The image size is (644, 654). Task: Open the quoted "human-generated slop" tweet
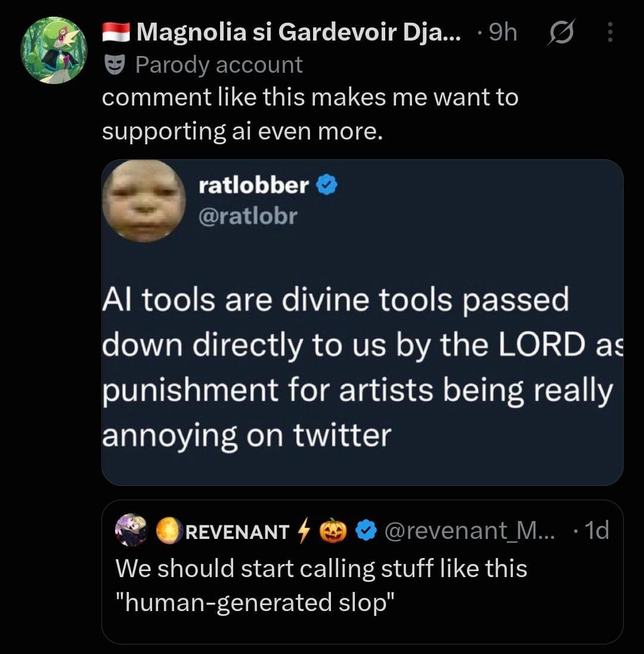(363, 571)
